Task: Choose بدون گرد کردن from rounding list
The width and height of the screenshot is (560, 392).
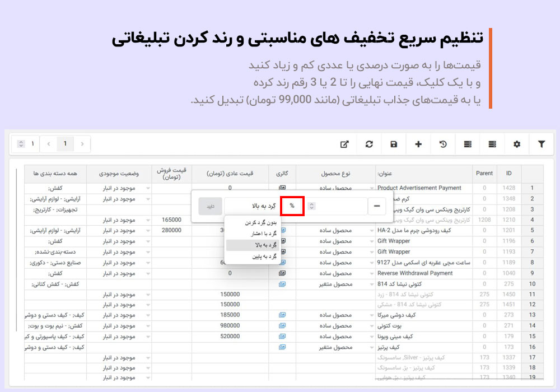Action: coord(260,223)
